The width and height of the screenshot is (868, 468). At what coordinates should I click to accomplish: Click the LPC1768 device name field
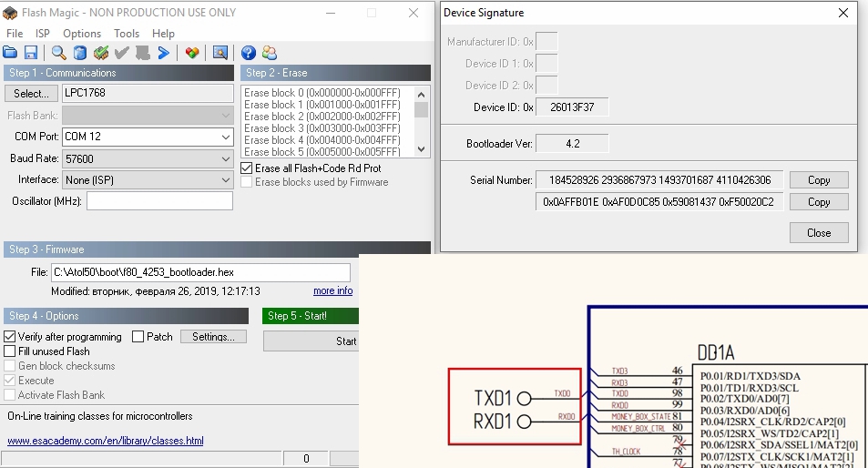(x=148, y=93)
